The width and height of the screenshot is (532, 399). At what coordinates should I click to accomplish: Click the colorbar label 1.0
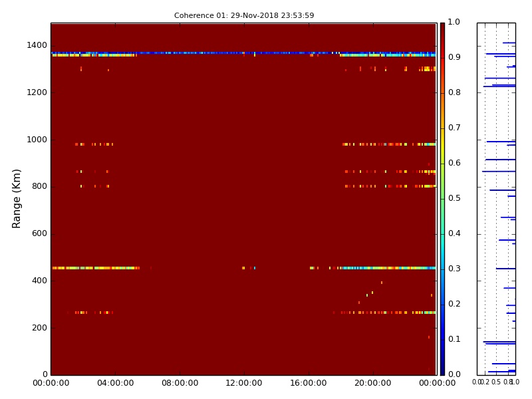click(454, 22)
